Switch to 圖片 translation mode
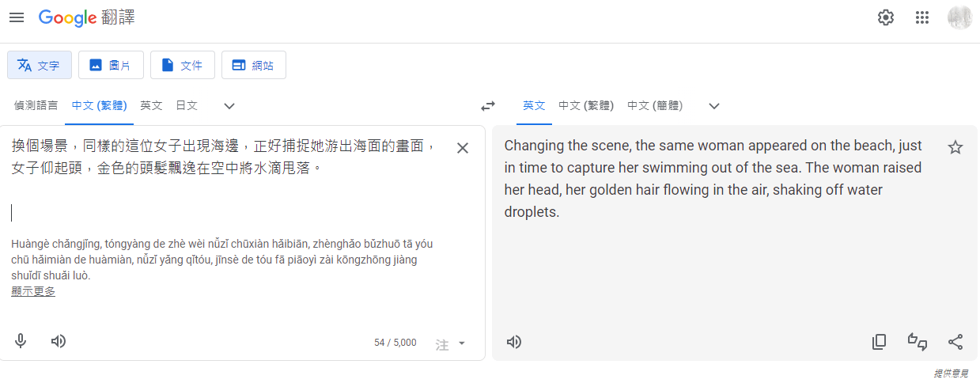Image resolution: width=980 pixels, height=387 pixels. [111, 65]
